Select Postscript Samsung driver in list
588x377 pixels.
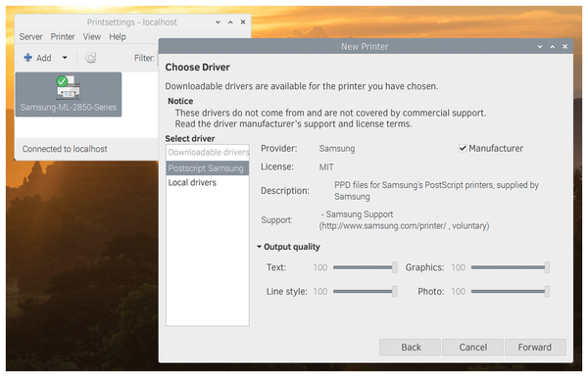[208, 168]
